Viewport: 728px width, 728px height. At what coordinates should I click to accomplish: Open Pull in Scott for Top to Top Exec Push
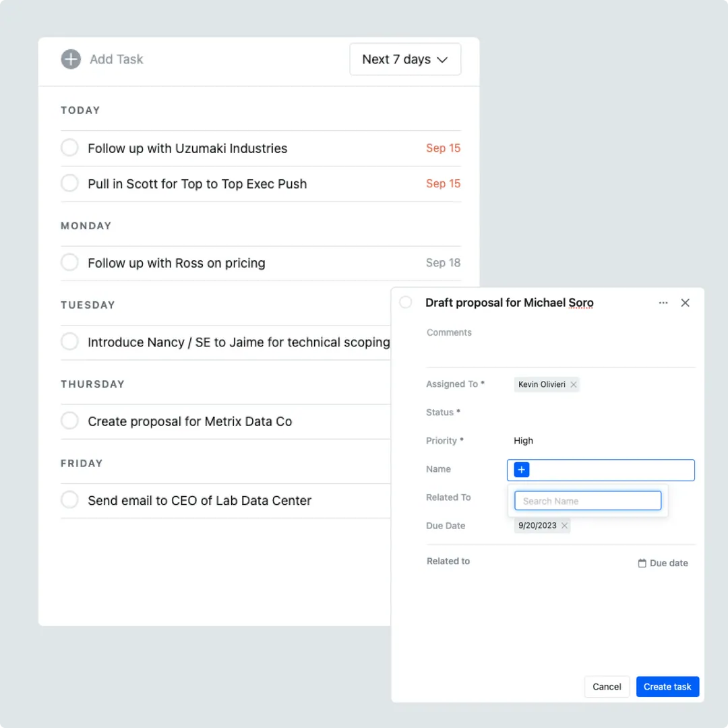[198, 184]
